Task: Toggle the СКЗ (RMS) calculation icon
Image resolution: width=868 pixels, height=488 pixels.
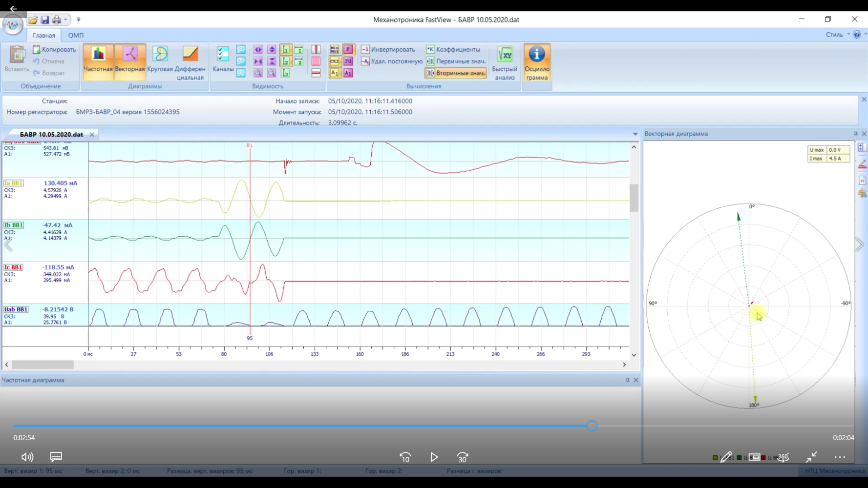Action: click(x=335, y=61)
